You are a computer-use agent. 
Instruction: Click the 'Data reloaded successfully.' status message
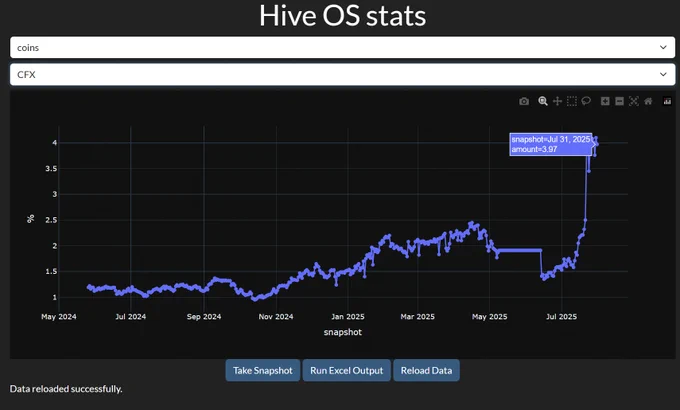(x=66, y=389)
